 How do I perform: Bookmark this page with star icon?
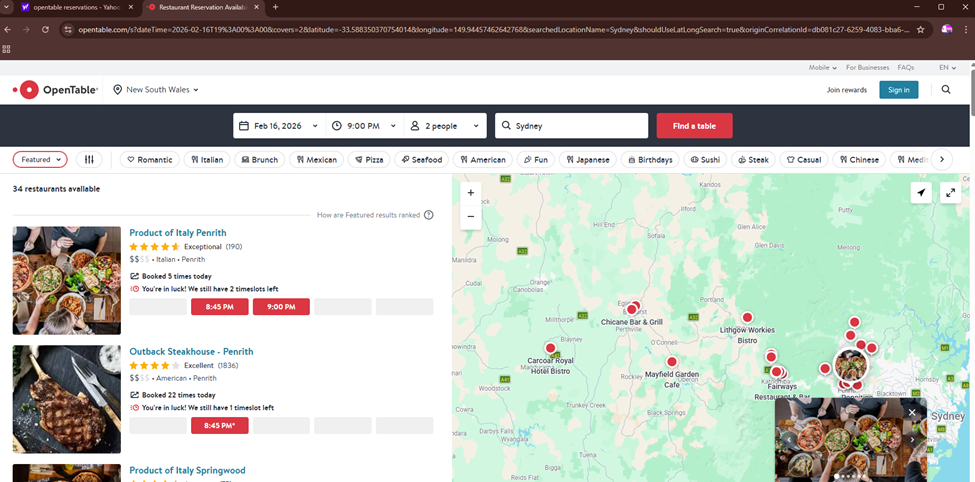pyautogui.click(x=921, y=29)
